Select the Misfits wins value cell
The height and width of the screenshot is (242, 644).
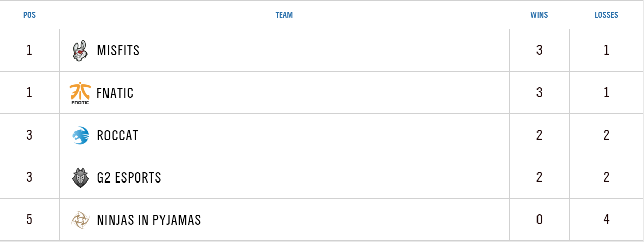click(x=539, y=50)
